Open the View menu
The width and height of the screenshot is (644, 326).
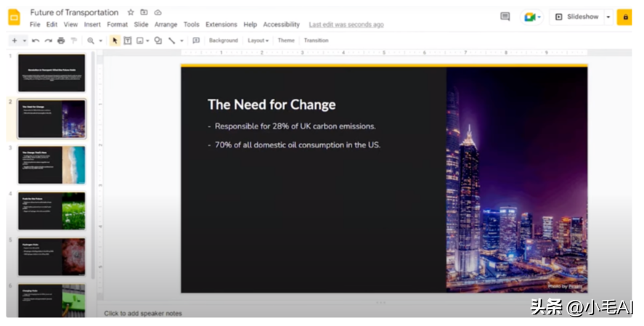70,25
